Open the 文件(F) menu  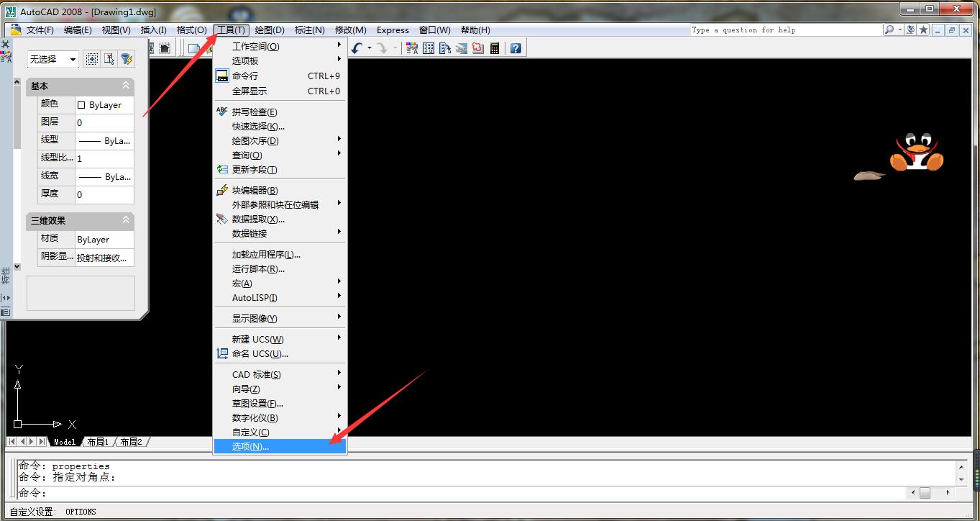coord(40,30)
